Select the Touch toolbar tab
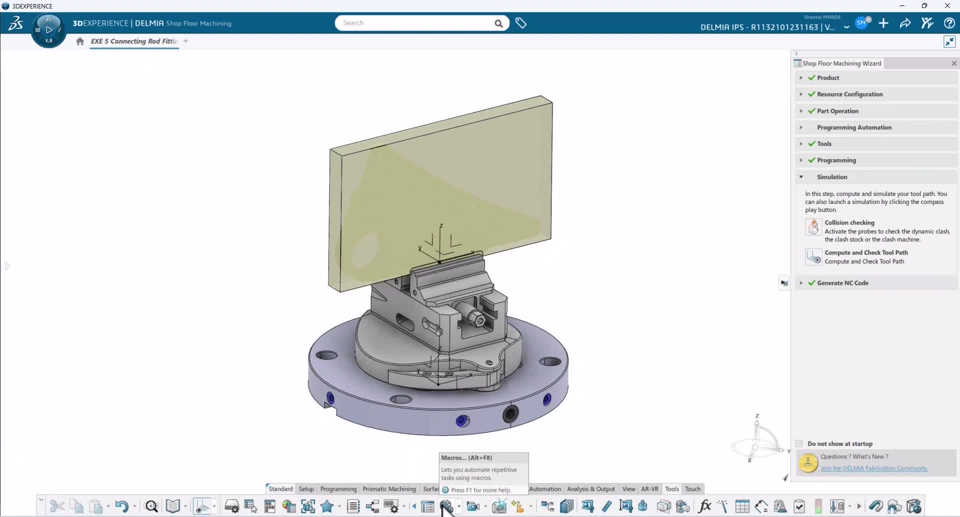 pos(692,489)
